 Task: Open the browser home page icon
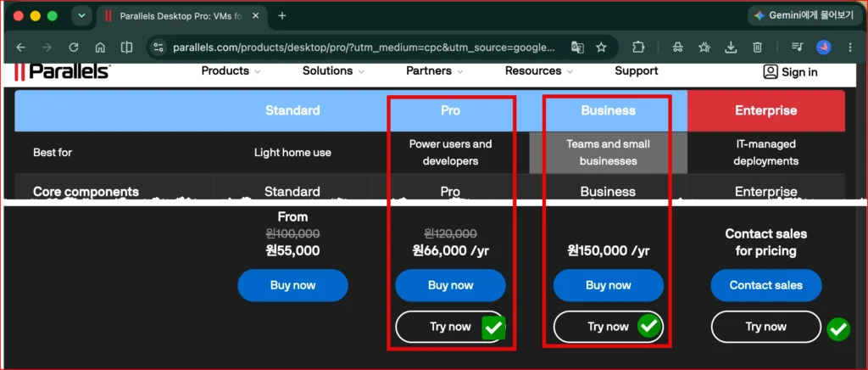tap(100, 48)
